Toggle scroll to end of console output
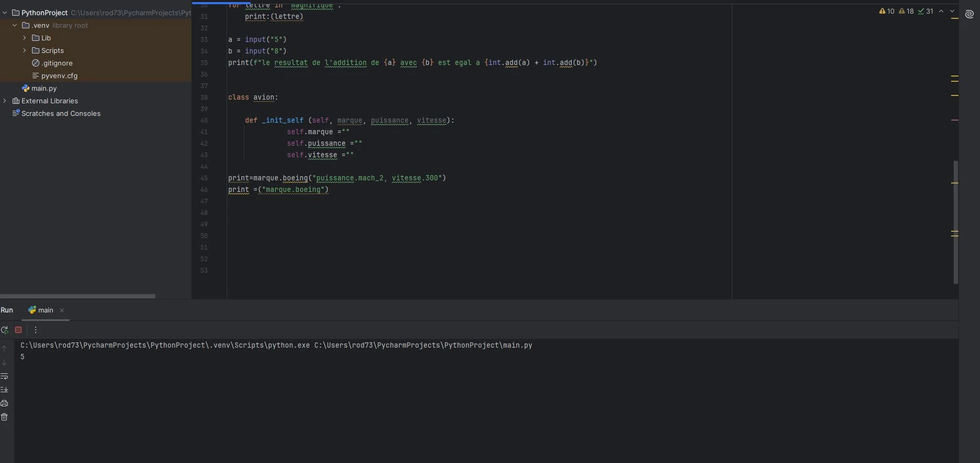The height and width of the screenshot is (463, 980). pos(5,390)
